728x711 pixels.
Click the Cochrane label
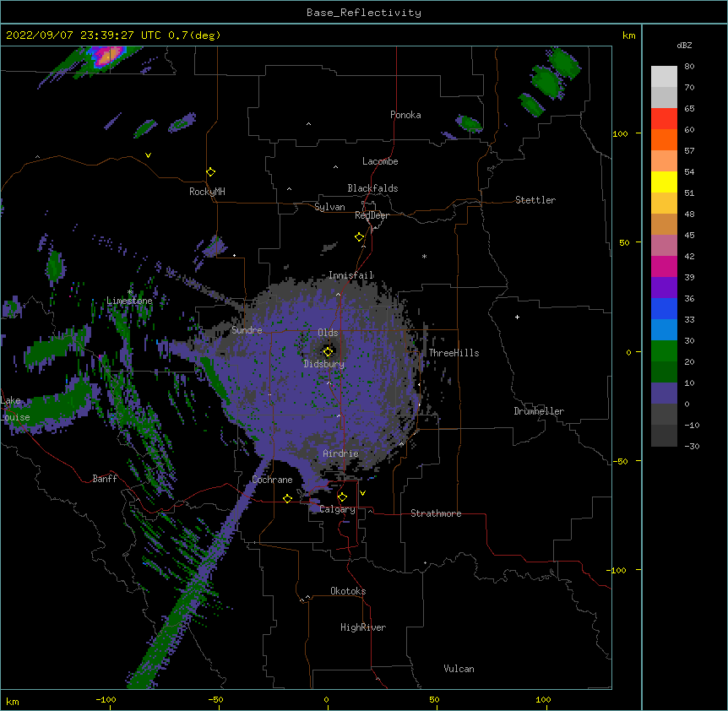click(272, 480)
